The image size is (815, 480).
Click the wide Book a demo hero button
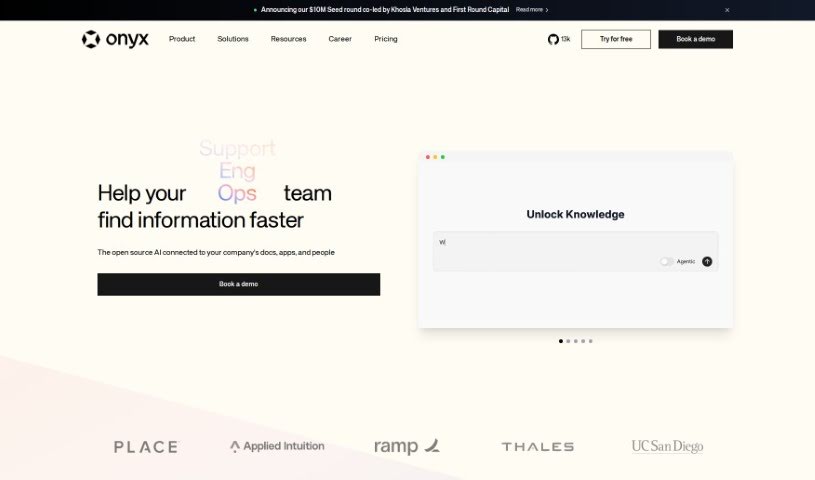pyautogui.click(x=239, y=284)
